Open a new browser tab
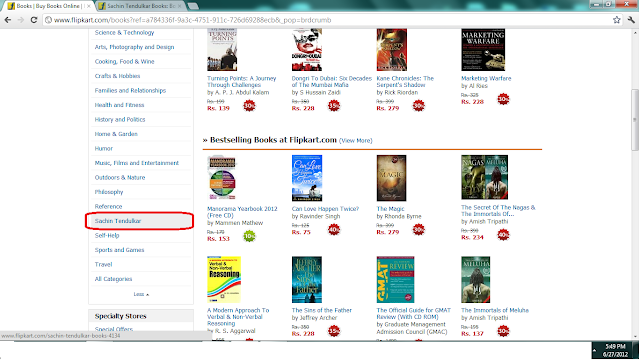 193,6
